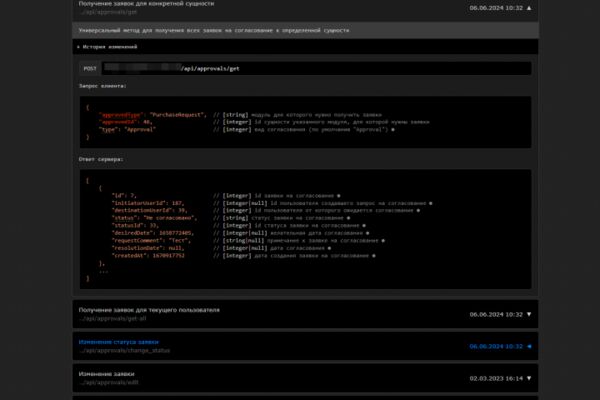Click the "PurchaseRequest" value in the request
This screenshot has height=400, width=600.
tap(176, 115)
